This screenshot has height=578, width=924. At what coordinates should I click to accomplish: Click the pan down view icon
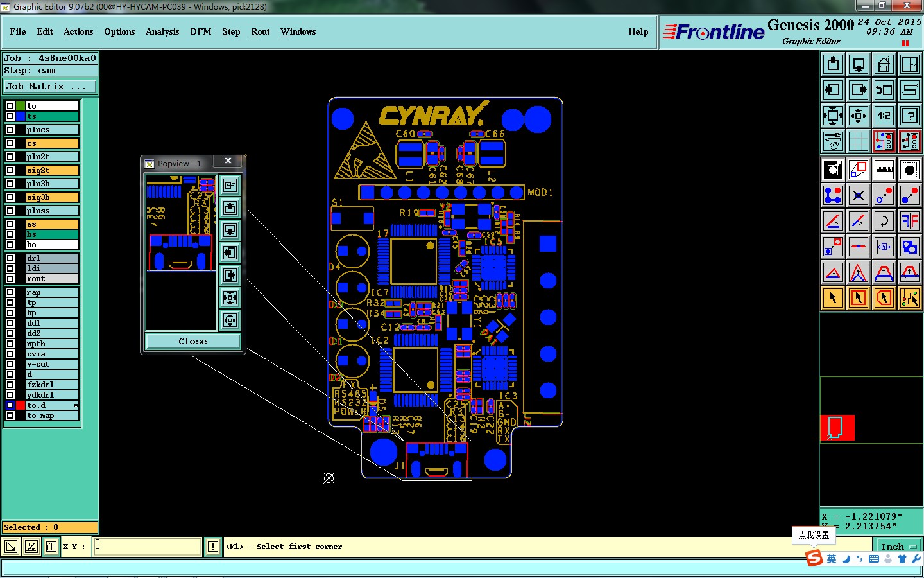pos(859,64)
